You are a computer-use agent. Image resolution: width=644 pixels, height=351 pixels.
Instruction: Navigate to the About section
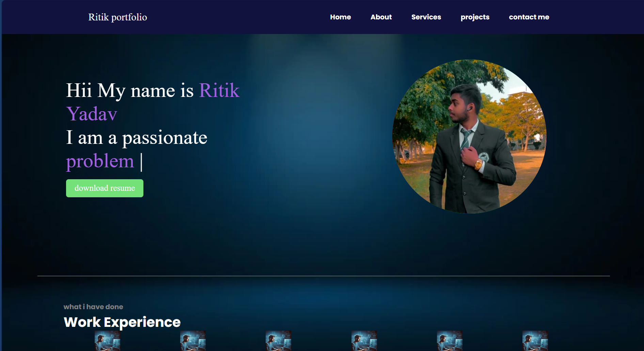coord(381,17)
